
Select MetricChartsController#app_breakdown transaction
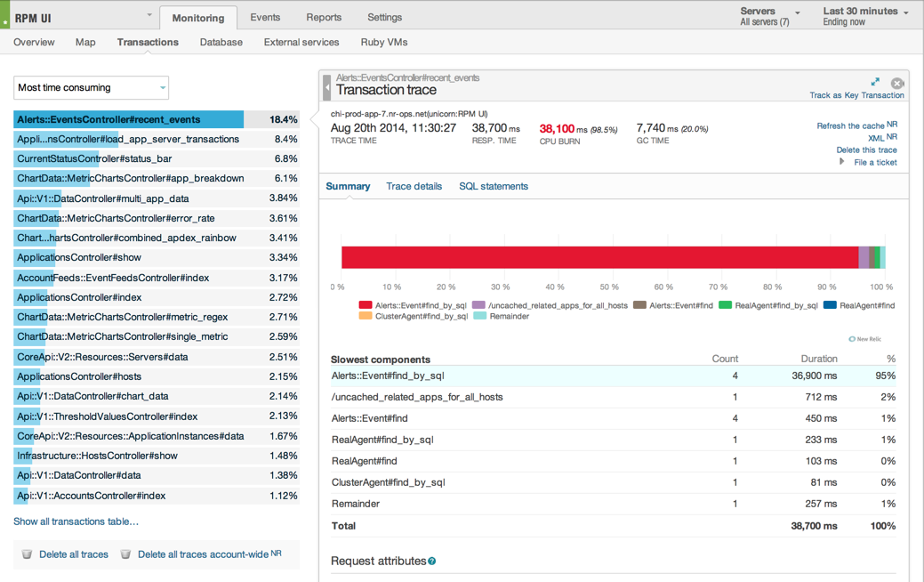(x=157, y=178)
